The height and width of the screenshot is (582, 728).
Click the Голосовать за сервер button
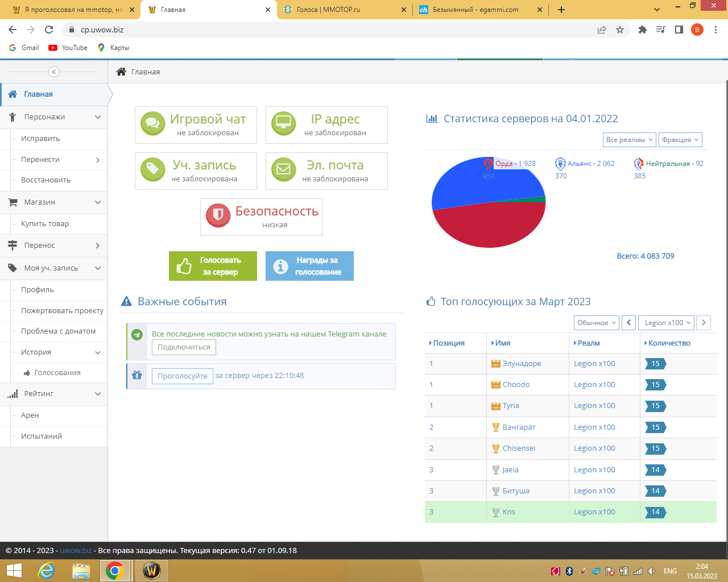pyautogui.click(x=213, y=266)
